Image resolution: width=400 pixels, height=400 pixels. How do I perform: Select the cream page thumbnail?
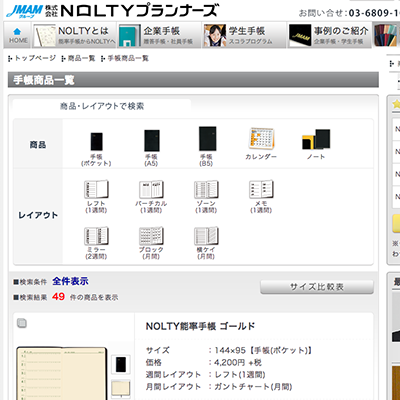point(121,389)
